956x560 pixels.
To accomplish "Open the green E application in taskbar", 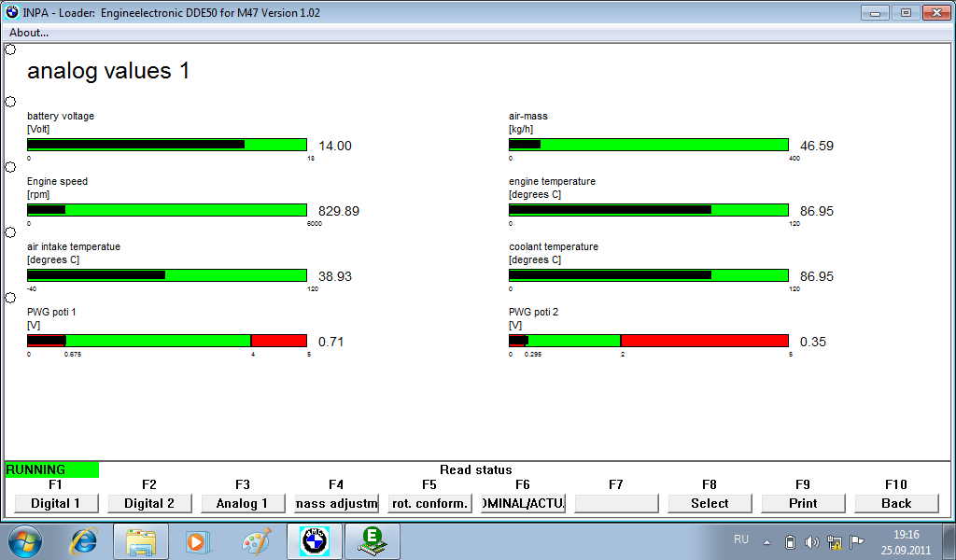I will point(372,541).
